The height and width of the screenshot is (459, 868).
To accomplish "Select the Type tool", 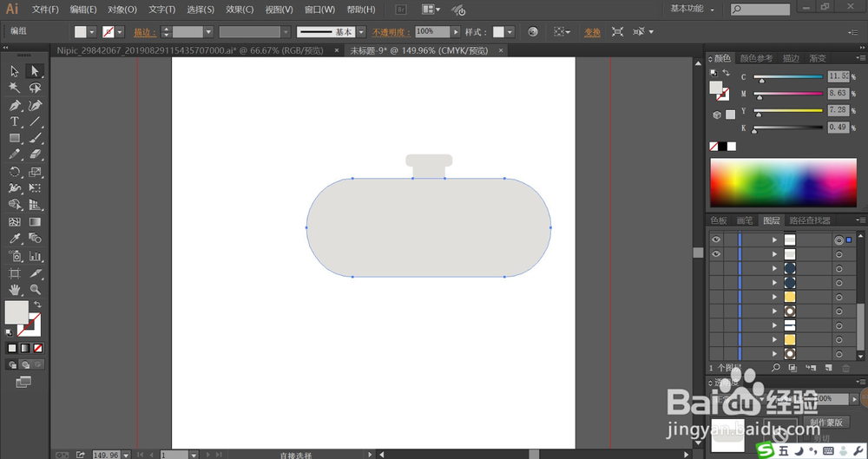I will pyautogui.click(x=15, y=121).
